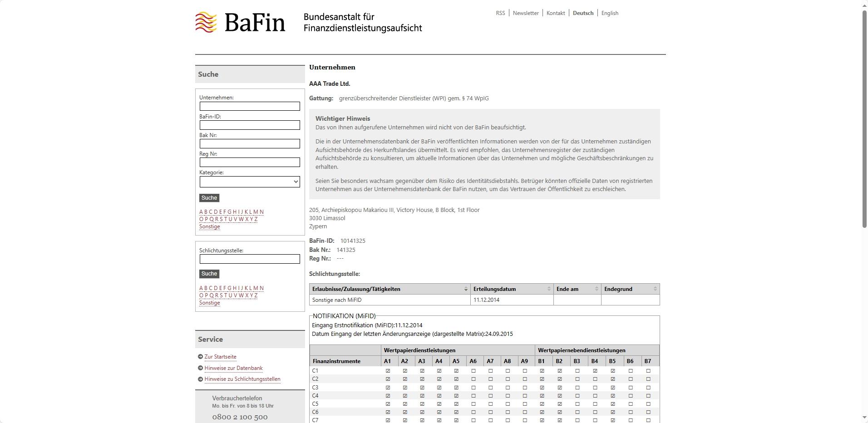Focus the Unternehmen input field

point(250,106)
